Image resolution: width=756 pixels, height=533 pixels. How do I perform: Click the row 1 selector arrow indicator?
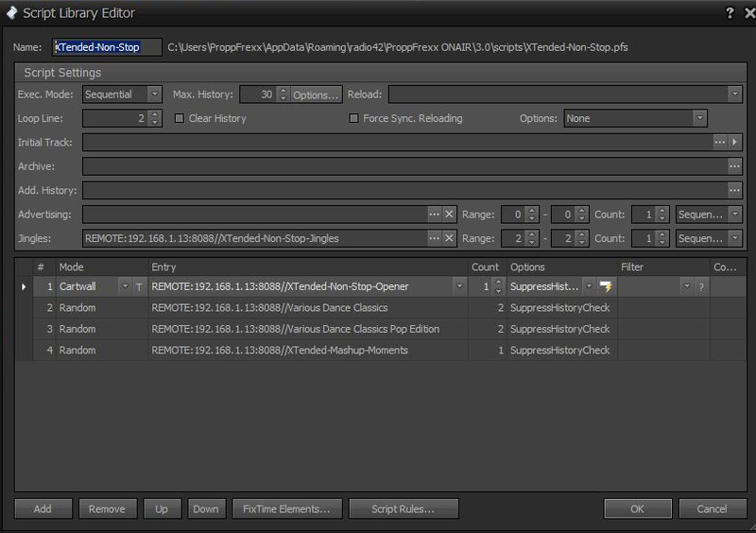(24, 287)
